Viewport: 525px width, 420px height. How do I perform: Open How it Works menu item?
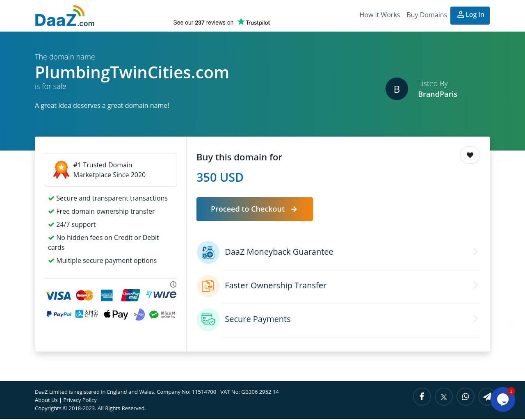379,15
